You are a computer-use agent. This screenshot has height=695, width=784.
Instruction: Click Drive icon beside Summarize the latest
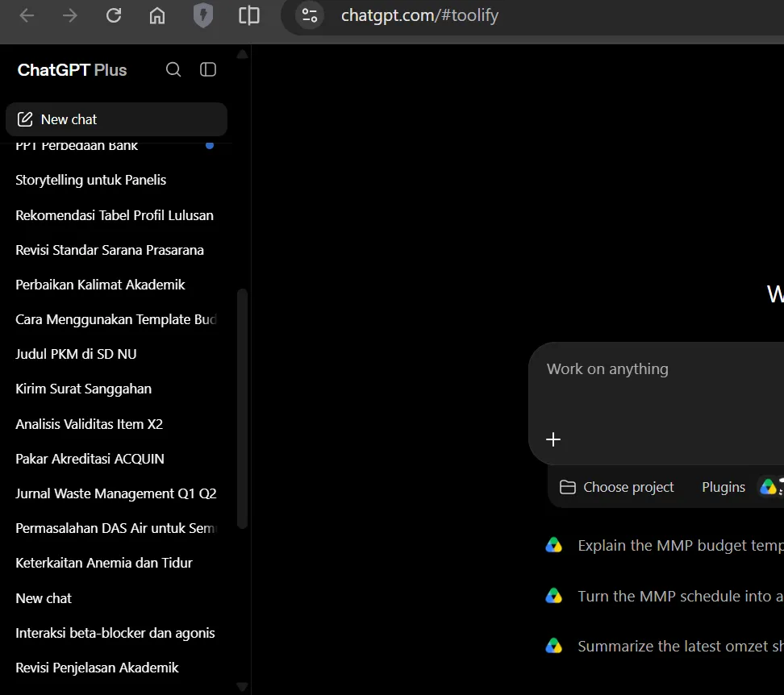coord(553,646)
